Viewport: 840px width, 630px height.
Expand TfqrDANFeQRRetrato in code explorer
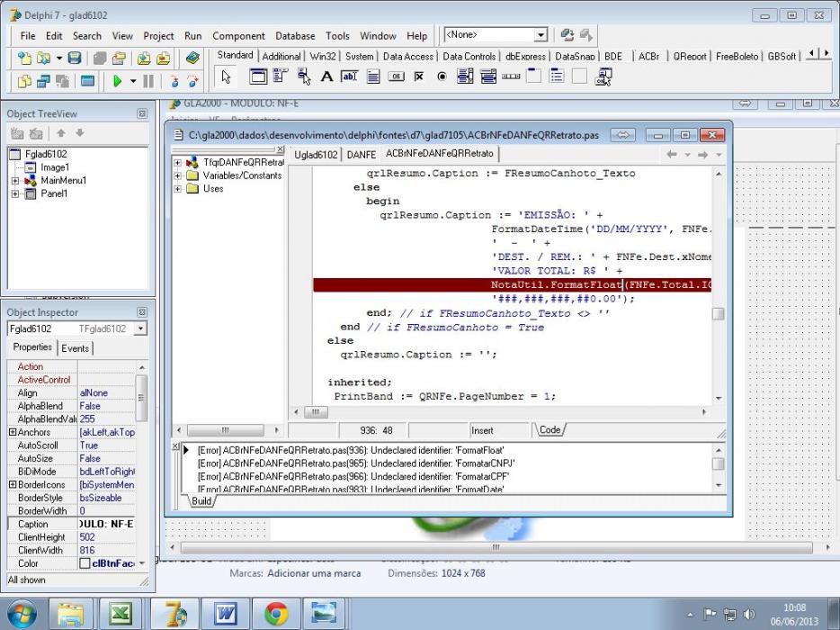178,162
